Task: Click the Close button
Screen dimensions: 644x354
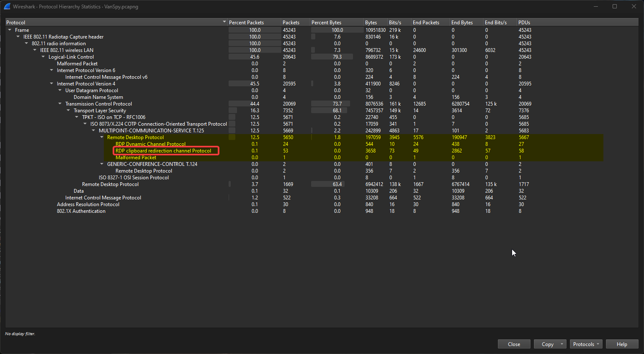Action: [514, 344]
